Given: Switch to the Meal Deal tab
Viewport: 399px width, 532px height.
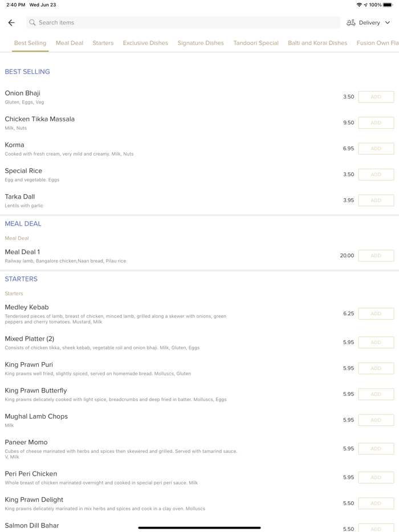Looking at the screenshot, I should (x=70, y=43).
